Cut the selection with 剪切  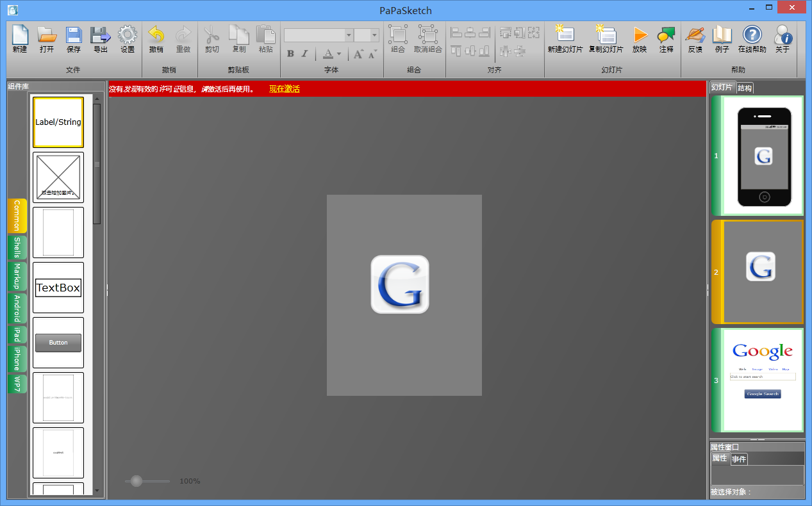pos(211,39)
